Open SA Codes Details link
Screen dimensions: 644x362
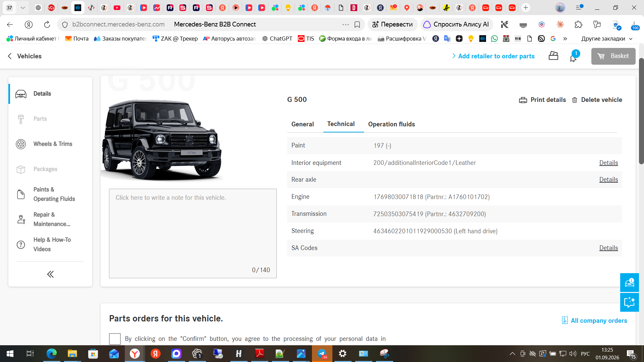[608, 248]
